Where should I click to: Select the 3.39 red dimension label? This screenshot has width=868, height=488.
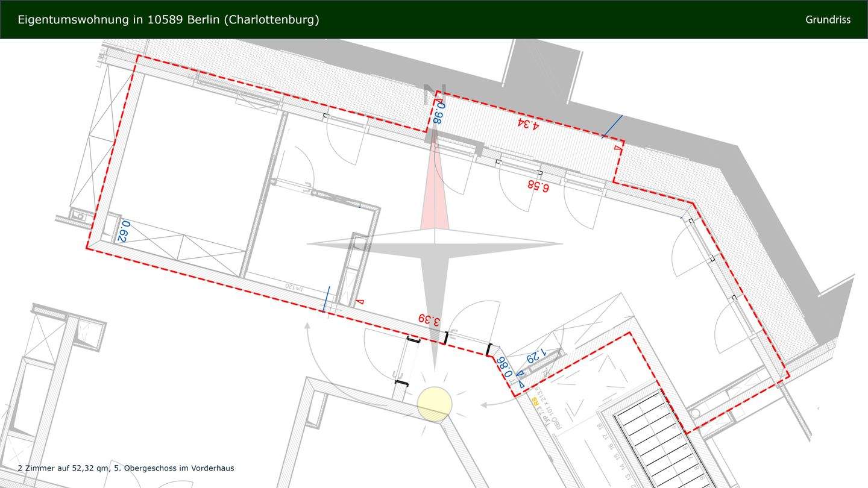point(429,320)
